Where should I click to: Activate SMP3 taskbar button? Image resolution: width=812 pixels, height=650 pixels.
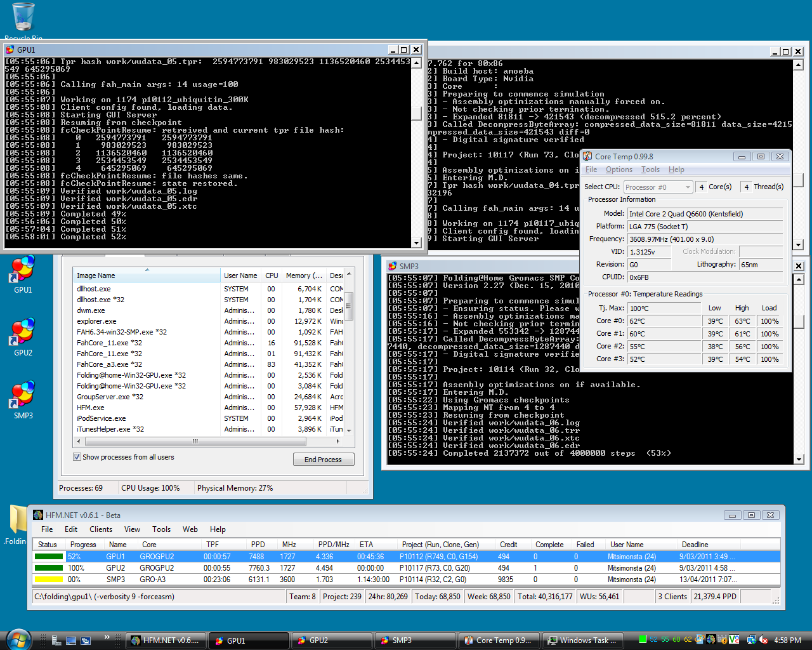pyautogui.click(x=416, y=640)
